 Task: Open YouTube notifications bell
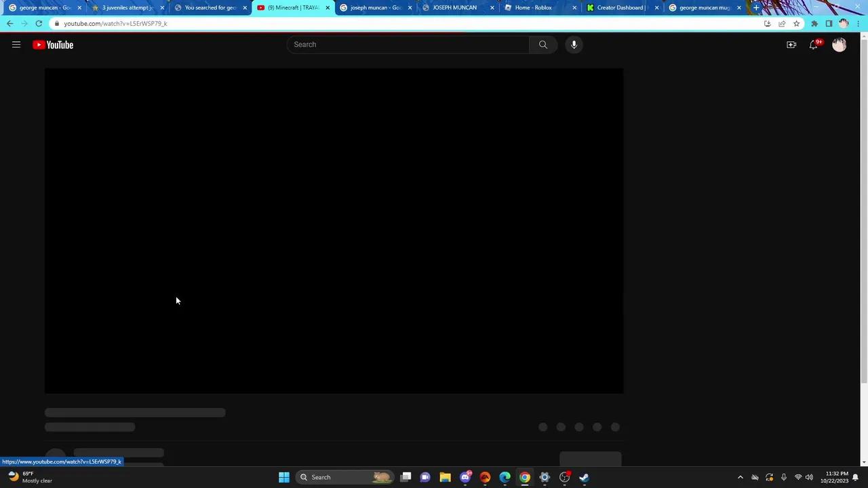814,44
